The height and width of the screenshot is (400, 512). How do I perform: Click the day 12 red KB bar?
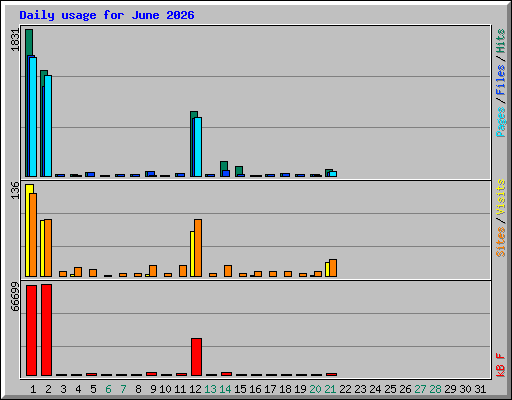pyautogui.click(x=196, y=357)
